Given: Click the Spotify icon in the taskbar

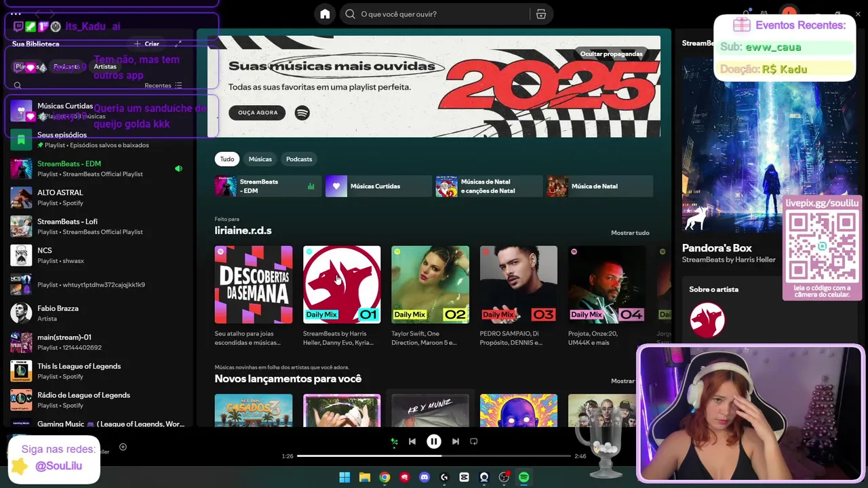Looking at the screenshot, I should pyautogui.click(x=524, y=477).
